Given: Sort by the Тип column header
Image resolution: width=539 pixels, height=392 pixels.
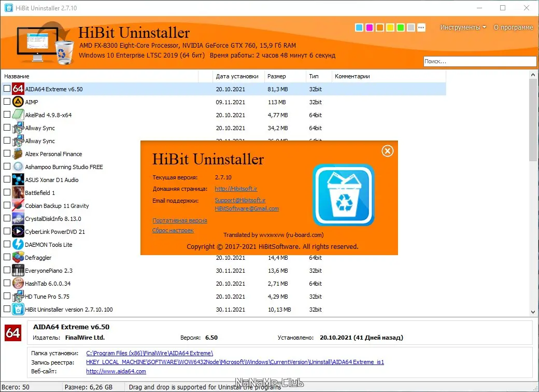Looking at the screenshot, I should (319, 76).
